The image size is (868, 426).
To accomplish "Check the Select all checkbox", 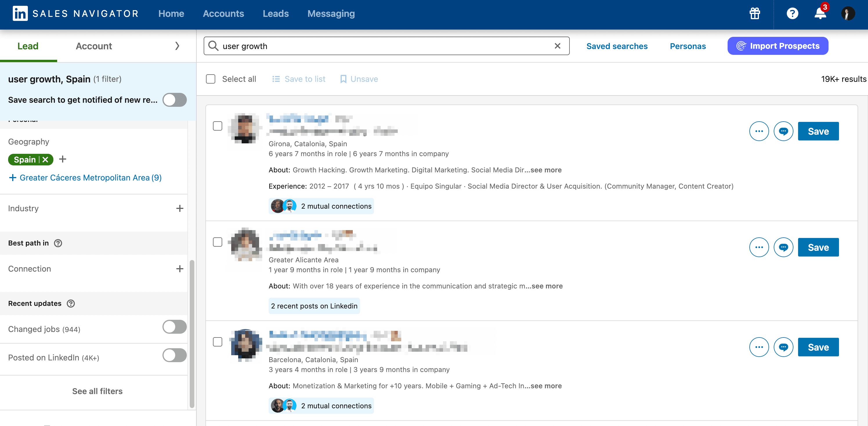I will coord(211,79).
